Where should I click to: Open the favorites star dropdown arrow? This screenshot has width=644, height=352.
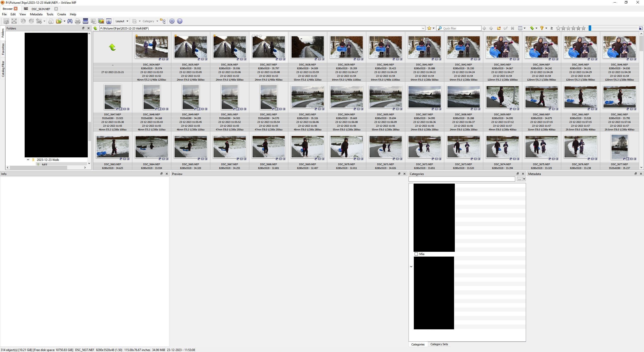tap(433, 28)
